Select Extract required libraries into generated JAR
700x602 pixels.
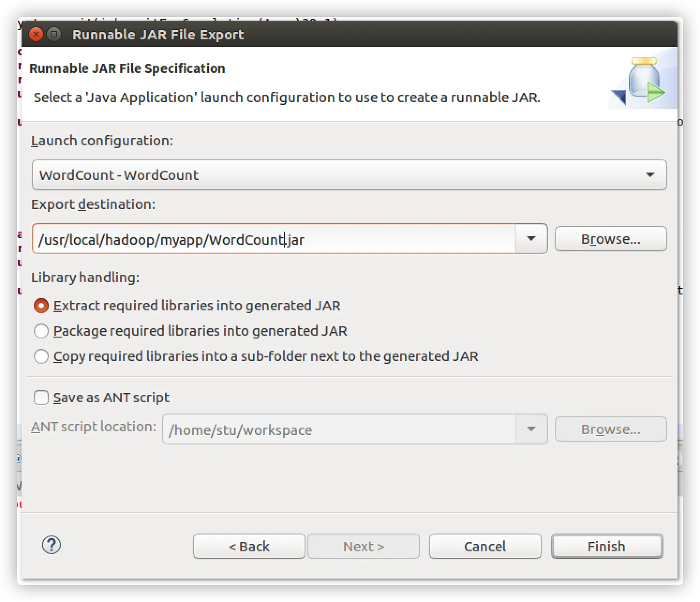point(41,306)
